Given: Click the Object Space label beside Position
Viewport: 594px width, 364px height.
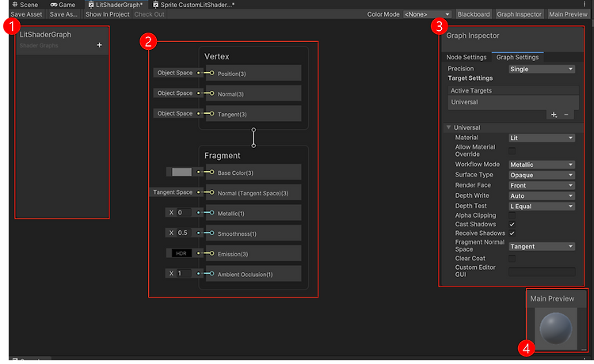Looking at the screenshot, I should [x=175, y=73].
